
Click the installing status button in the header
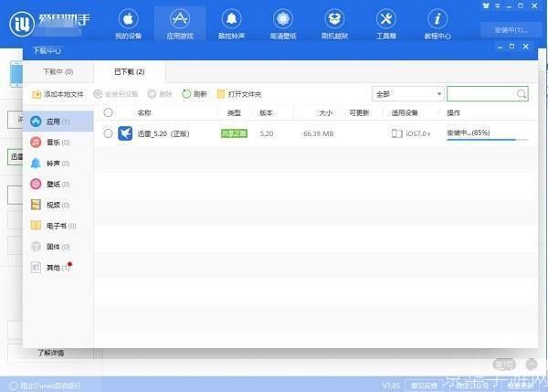(x=511, y=30)
